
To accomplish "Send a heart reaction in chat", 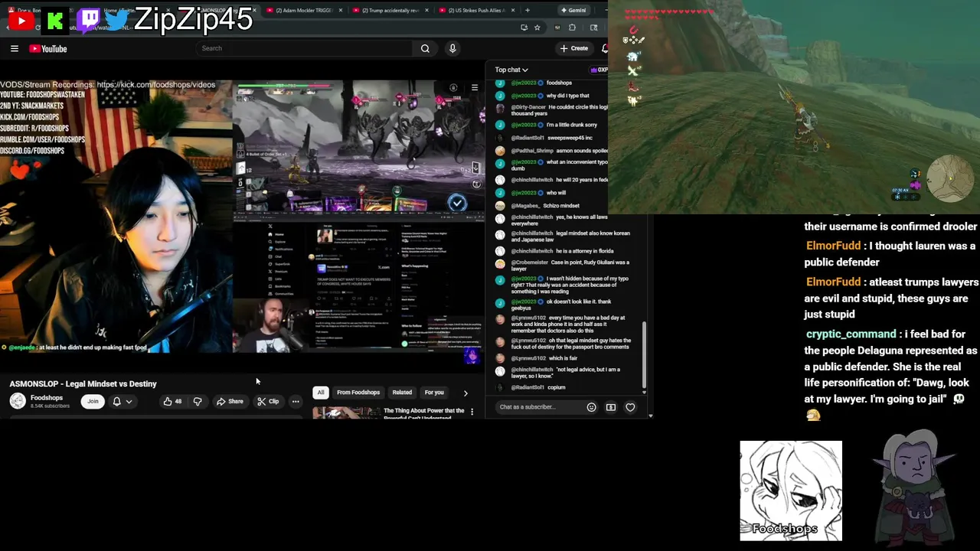I will pyautogui.click(x=630, y=407).
